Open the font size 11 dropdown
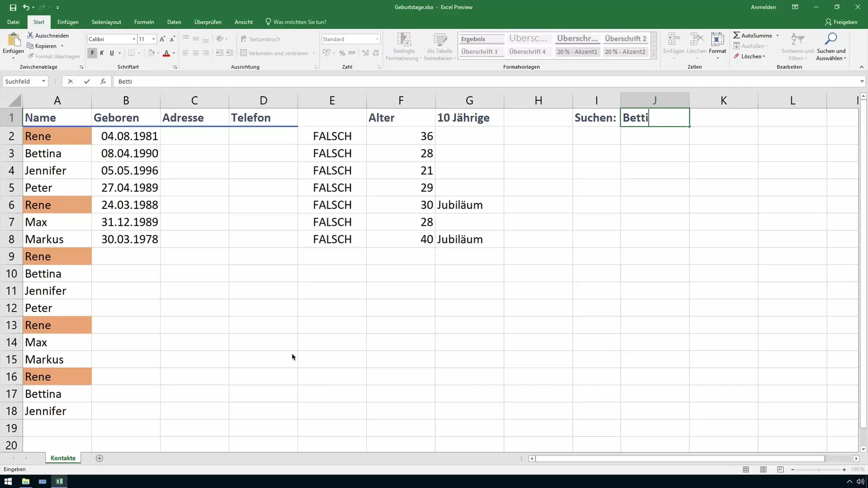 click(153, 39)
